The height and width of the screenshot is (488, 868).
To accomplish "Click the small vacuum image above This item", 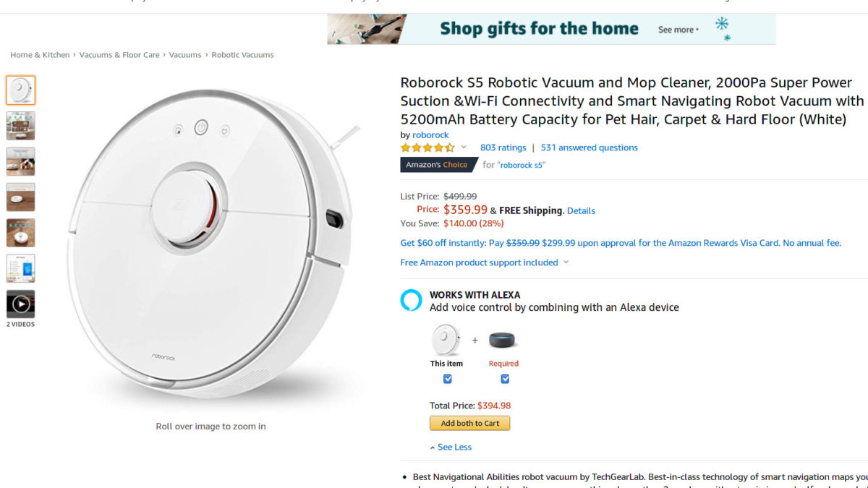I will (446, 340).
